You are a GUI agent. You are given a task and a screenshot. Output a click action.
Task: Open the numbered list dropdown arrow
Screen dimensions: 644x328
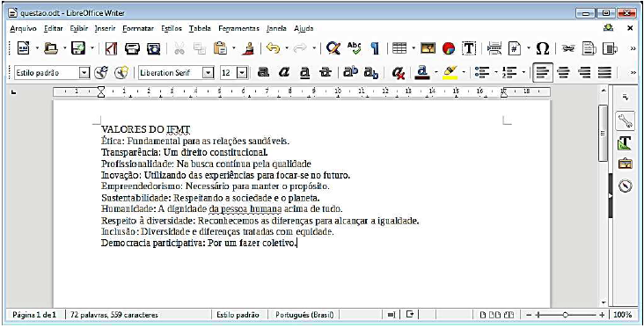point(523,73)
